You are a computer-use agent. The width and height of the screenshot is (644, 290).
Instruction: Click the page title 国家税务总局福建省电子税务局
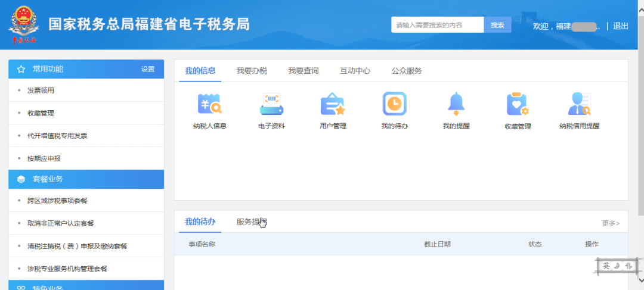(149, 24)
